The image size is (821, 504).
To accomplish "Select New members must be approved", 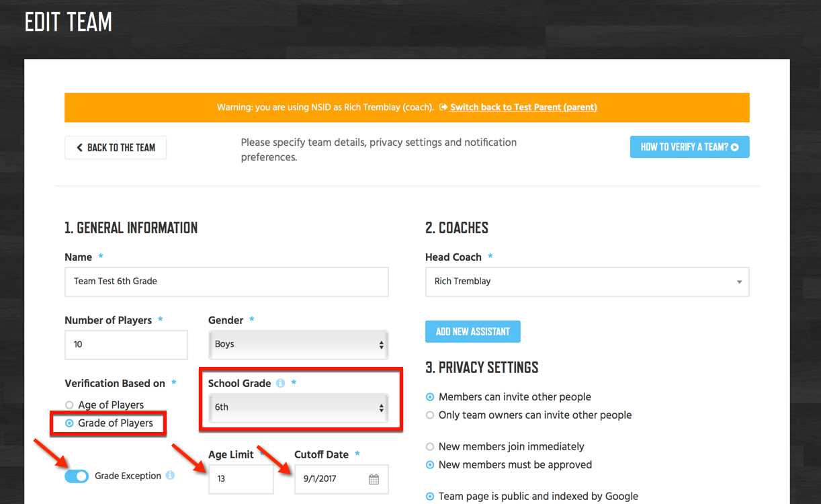I will click(430, 465).
